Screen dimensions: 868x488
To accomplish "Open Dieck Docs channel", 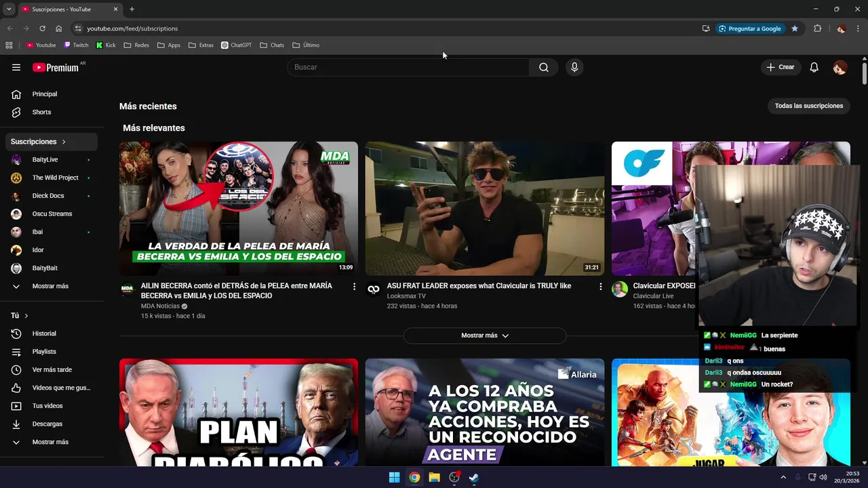I will 52,196.
